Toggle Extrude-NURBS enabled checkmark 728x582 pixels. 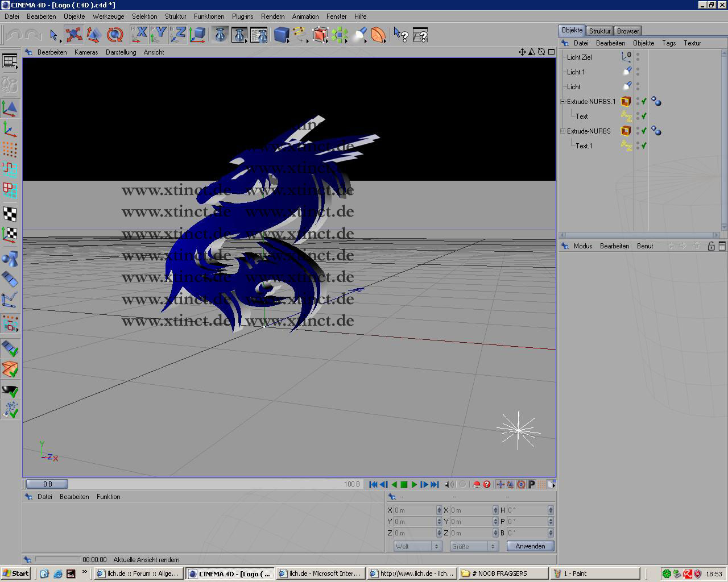pyautogui.click(x=644, y=131)
